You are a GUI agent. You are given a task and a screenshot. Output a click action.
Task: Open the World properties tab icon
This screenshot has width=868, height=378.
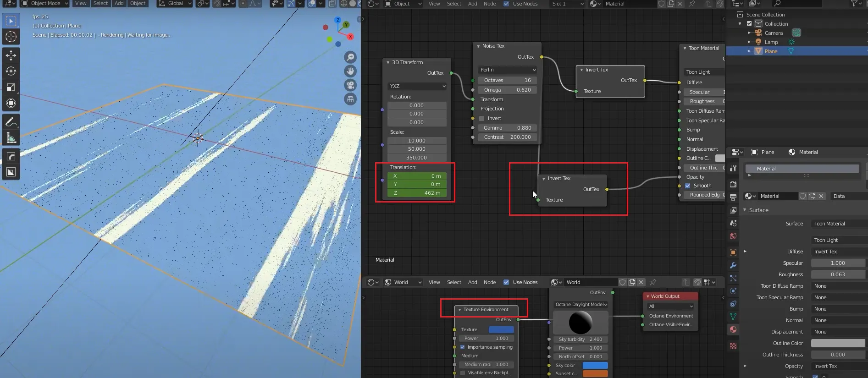tap(733, 236)
